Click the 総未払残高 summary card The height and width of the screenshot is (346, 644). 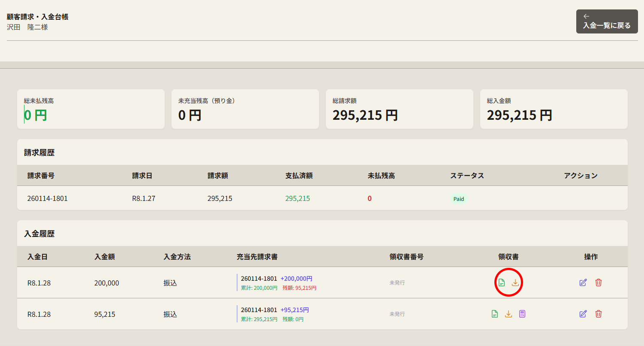91,109
